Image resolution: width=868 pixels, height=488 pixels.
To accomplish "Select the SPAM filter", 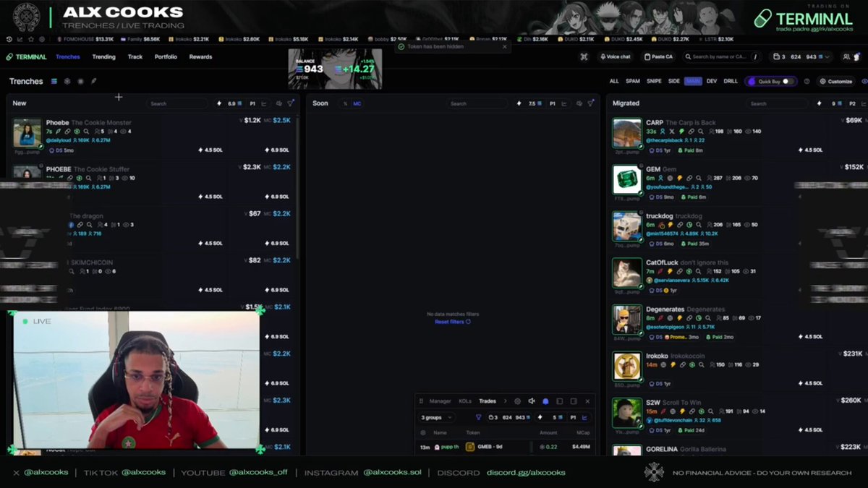I will tap(633, 81).
